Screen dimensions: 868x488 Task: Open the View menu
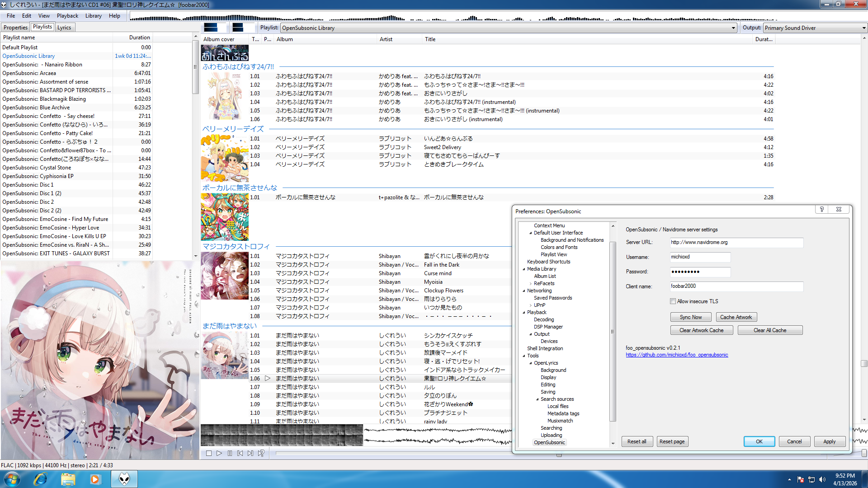point(44,16)
